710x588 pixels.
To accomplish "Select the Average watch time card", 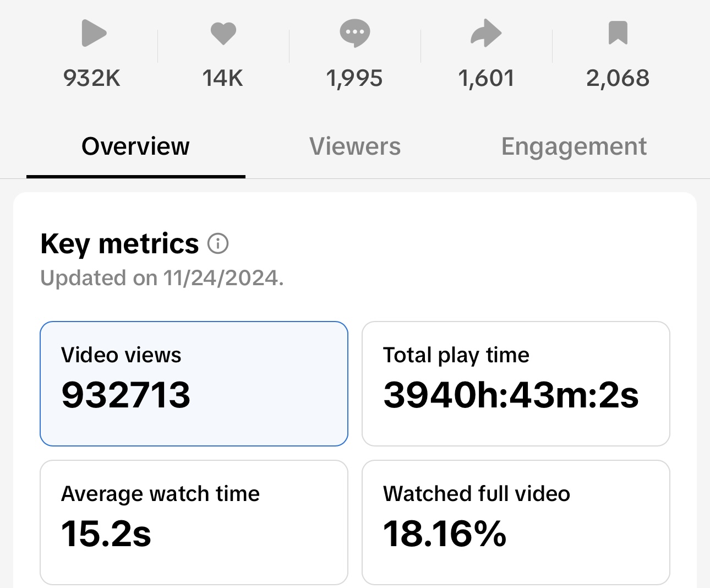I will [194, 522].
